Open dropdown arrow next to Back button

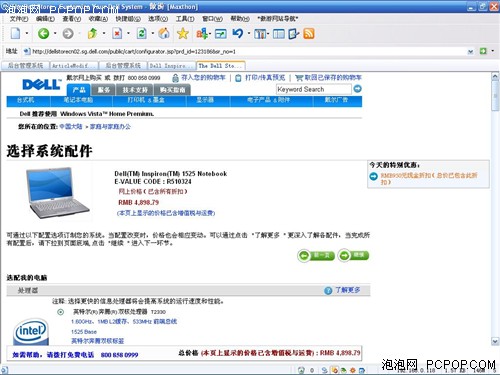pyautogui.click(x=55, y=33)
